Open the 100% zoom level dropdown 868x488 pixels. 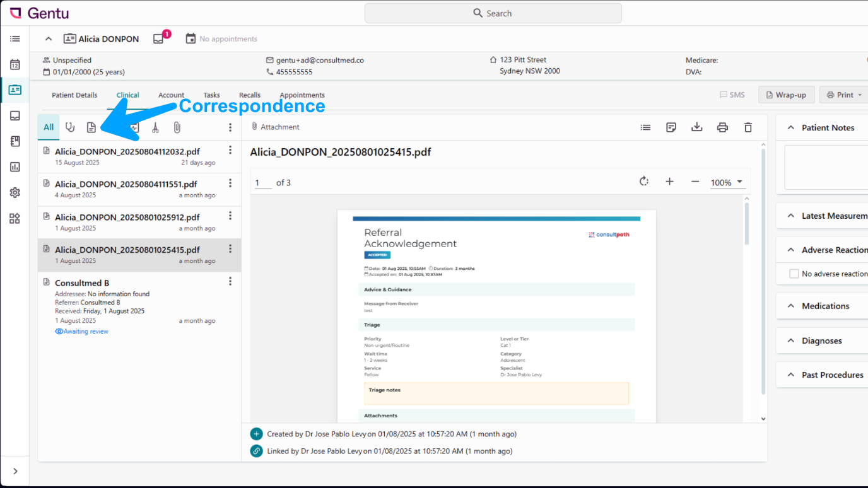(x=727, y=182)
